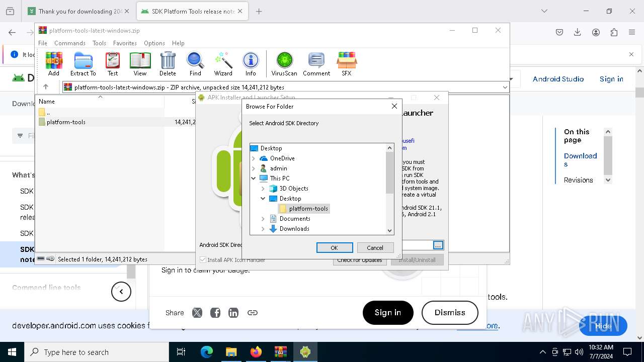Click the Delete trash icon in WinRAR
The height and width of the screenshot is (362, 644).
click(x=168, y=64)
